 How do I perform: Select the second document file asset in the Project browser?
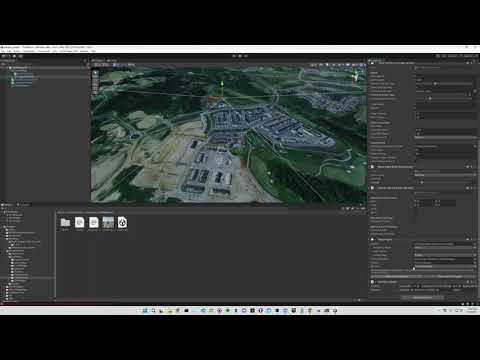point(94,222)
